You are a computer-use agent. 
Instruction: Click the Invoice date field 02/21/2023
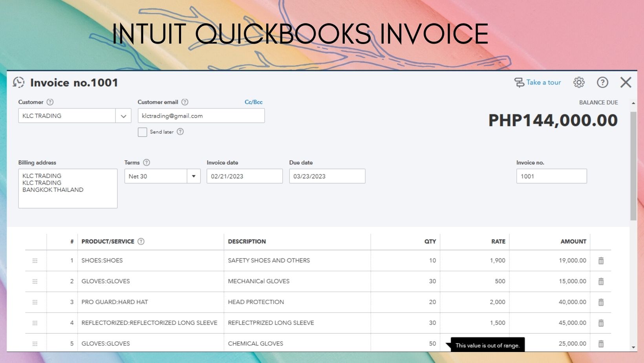(x=245, y=176)
